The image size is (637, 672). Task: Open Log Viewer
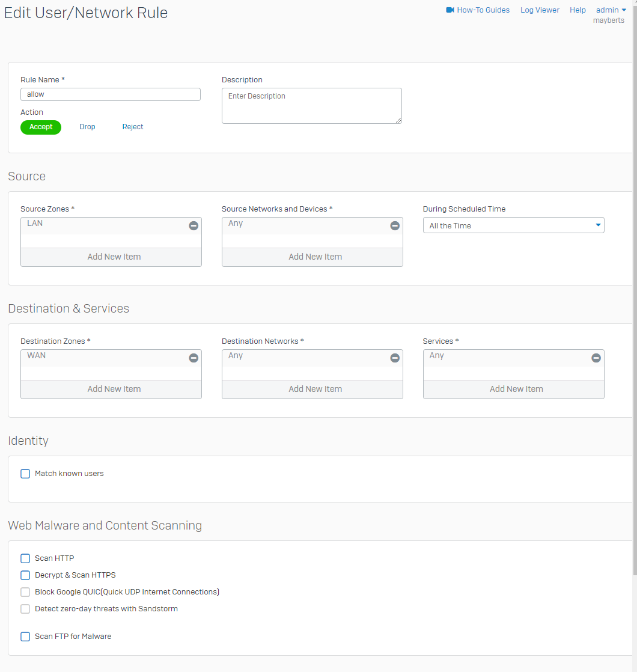(x=540, y=10)
